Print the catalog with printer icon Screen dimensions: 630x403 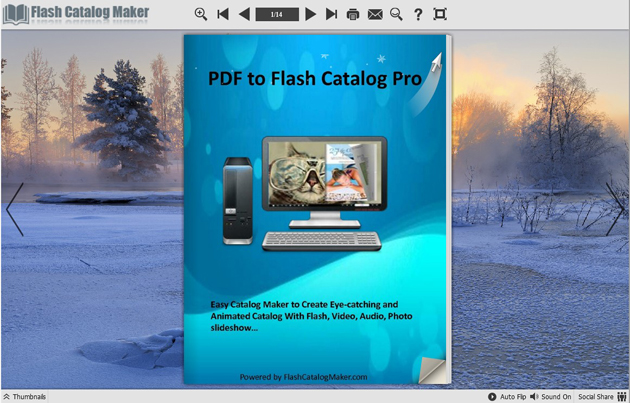point(353,14)
